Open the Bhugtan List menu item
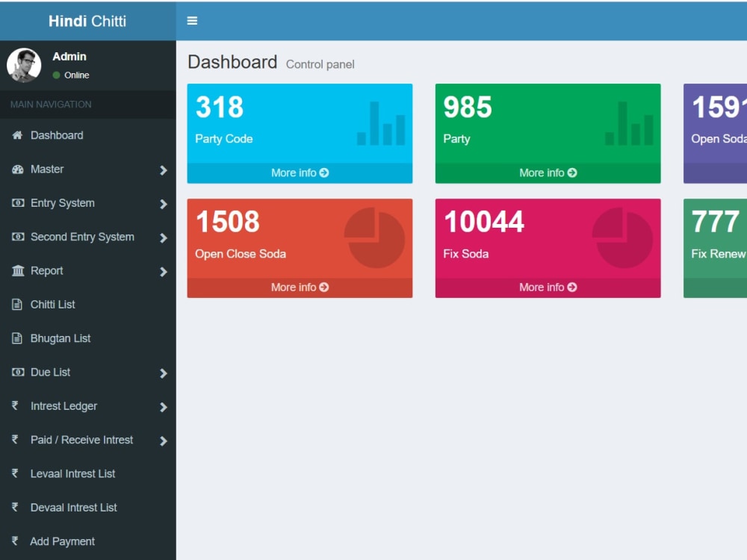This screenshot has width=747, height=560. pyautogui.click(x=88, y=338)
